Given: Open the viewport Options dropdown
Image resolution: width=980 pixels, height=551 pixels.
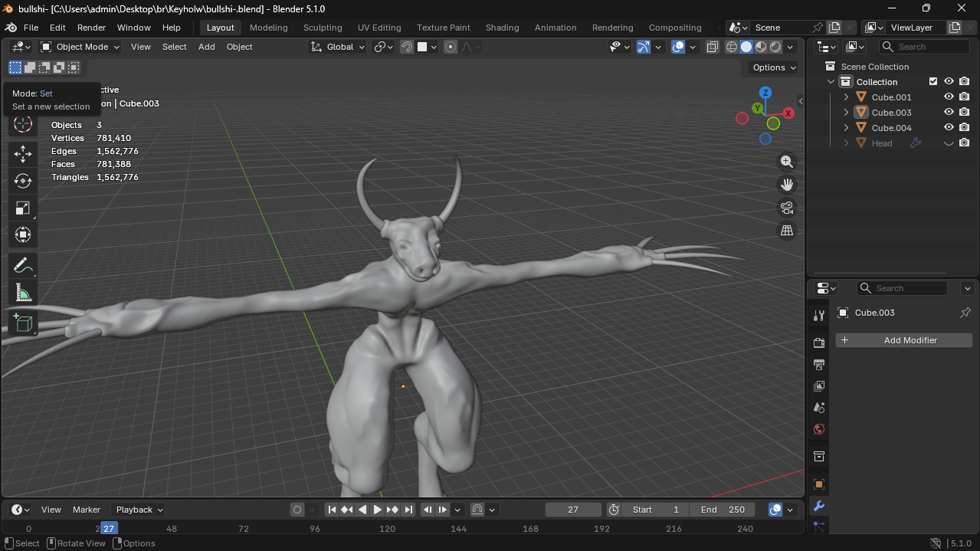Looking at the screenshot, I should [x=774, y=67].
